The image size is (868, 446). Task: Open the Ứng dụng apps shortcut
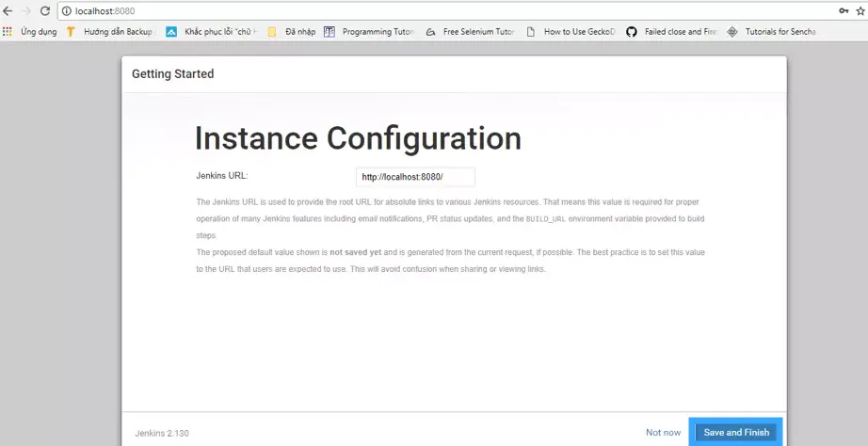pos(30,31)
